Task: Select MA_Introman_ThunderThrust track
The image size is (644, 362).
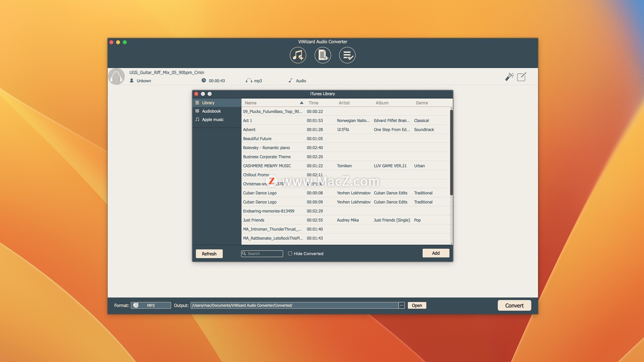Action: pyautogui.click(x=345, y=229)
